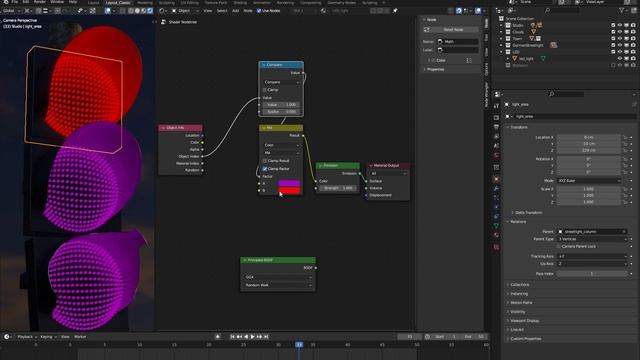Open the node editor Select menu

pyautogui.click(x=222, y=11)
